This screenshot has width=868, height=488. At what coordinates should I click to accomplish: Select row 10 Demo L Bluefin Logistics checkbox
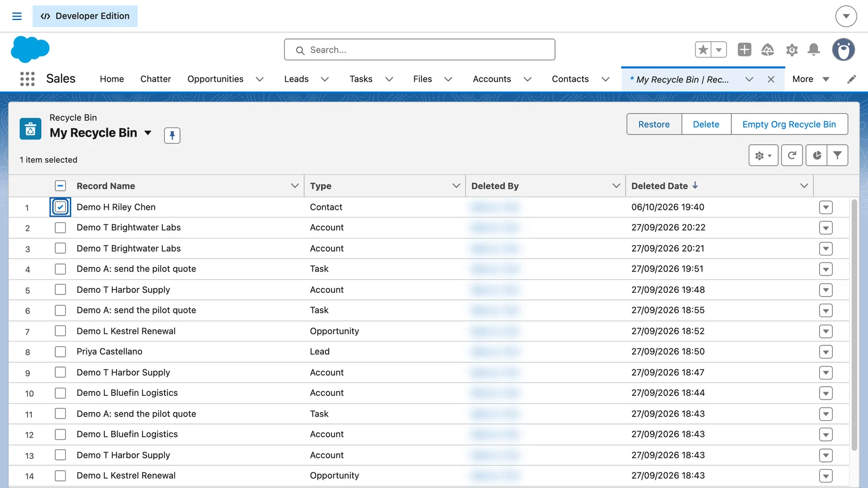pyautogui.click(x=60, y=393)
